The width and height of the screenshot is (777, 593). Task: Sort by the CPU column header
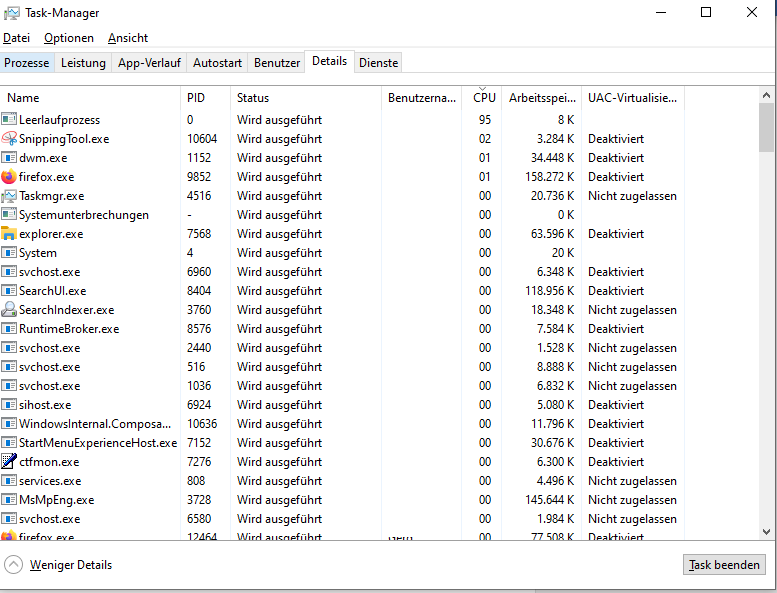pos(482,98)
